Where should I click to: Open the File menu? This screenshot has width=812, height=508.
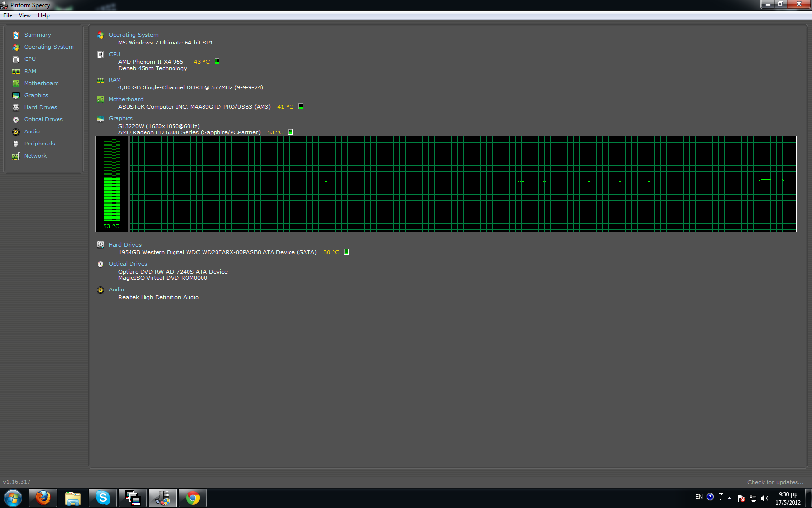pos(8,15)
